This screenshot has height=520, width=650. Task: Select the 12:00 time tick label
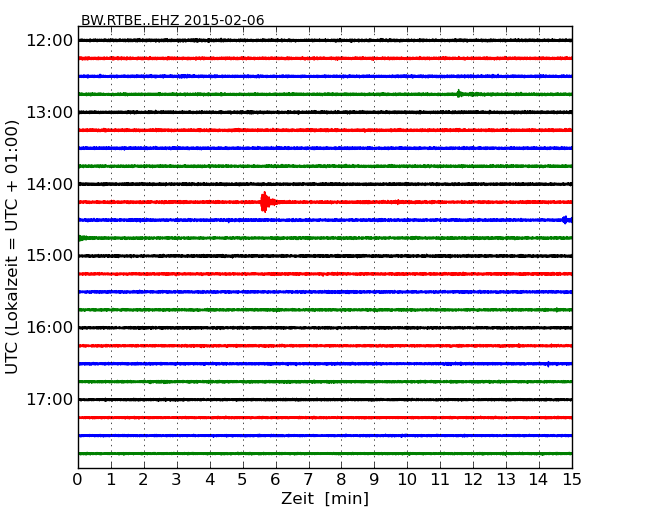[49, 40]
